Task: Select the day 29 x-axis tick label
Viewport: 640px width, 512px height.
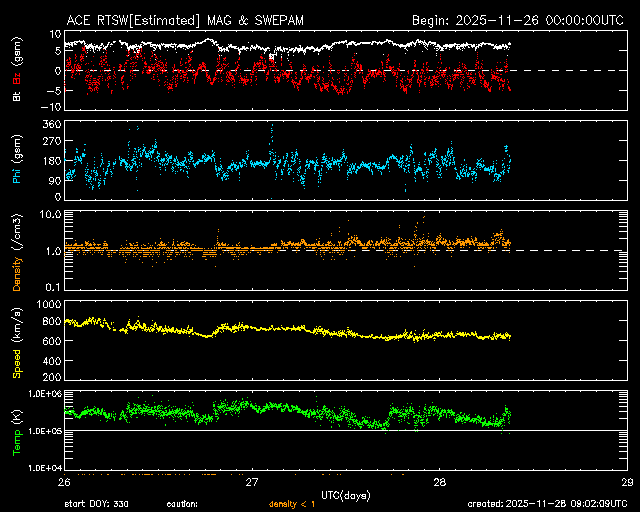Action: pos(626,482)
